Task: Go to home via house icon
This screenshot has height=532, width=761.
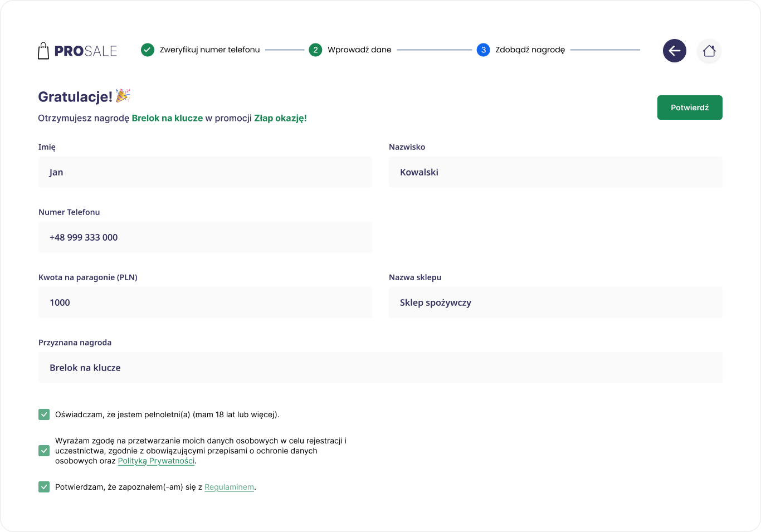Action: click(x=709, y=51)
